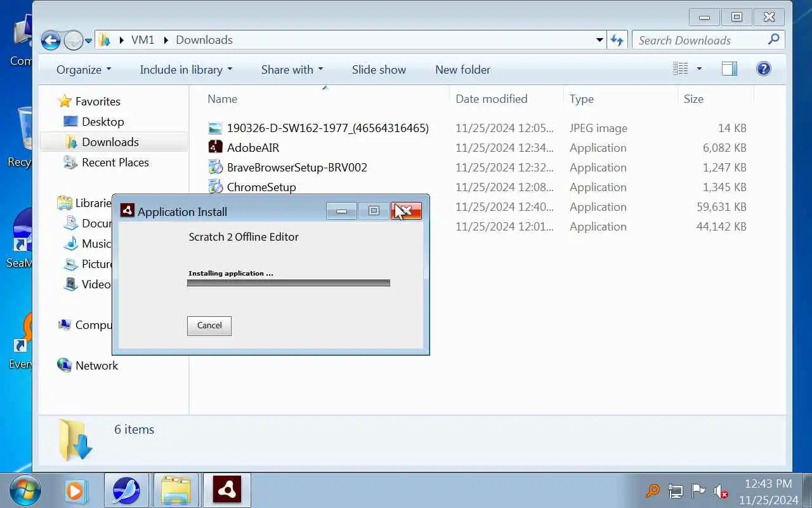Click the 44,142 KB size cell

point(721,227)
